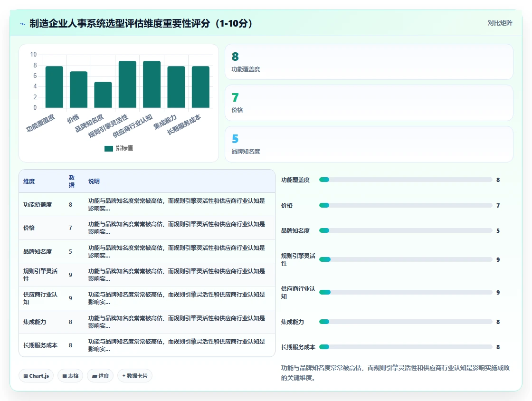Click the 对比矩阵 label in header
The width and height of the screenshot is (532, 401).
(500, 23)
